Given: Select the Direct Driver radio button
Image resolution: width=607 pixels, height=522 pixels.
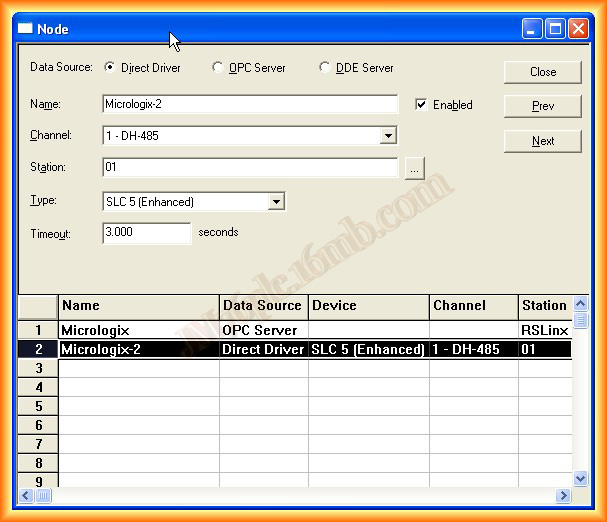Looking at the screenshot, I should [110, 68].
